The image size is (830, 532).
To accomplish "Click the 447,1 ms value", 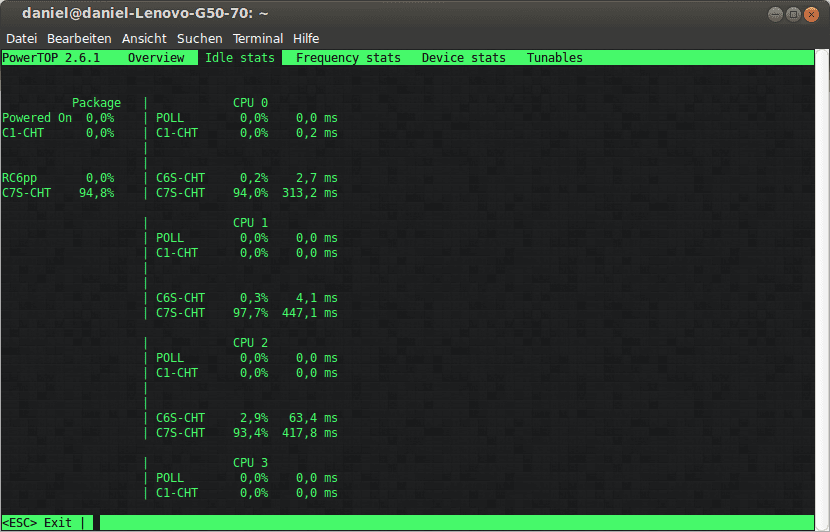I will click(x=310, y=313).
